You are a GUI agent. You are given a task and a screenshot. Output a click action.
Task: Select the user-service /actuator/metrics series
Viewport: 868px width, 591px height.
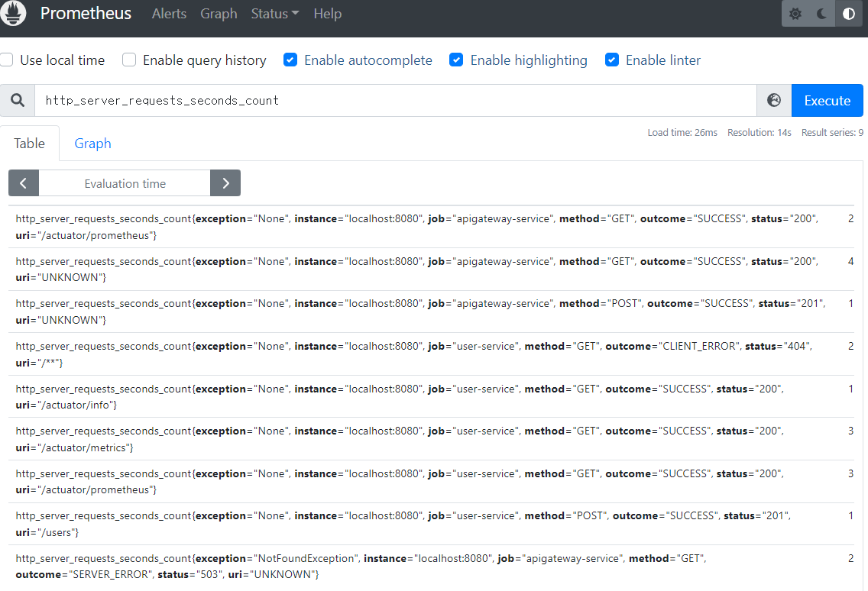[431, 439]
